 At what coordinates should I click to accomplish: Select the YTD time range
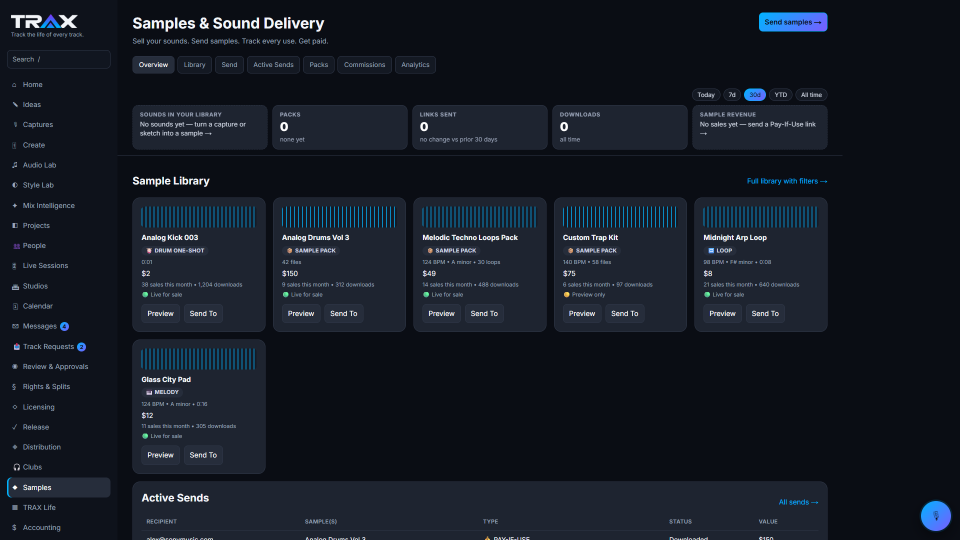pos(781,95)
